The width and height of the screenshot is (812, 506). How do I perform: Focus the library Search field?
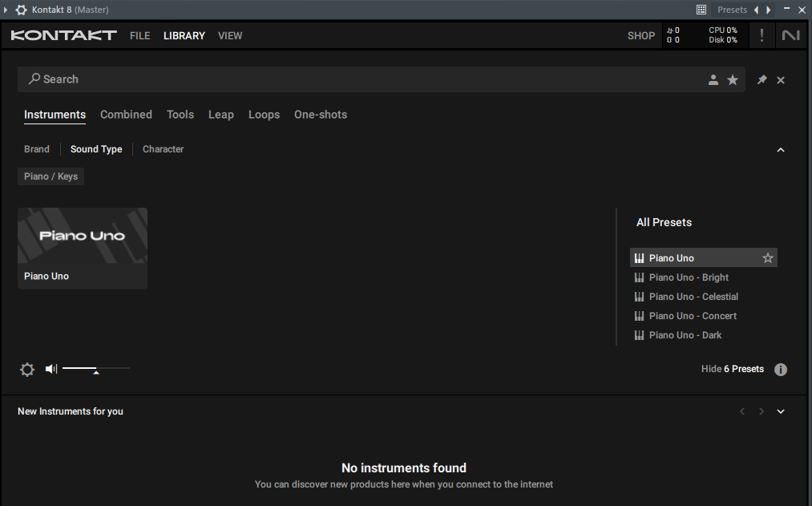tap(381, 79)
